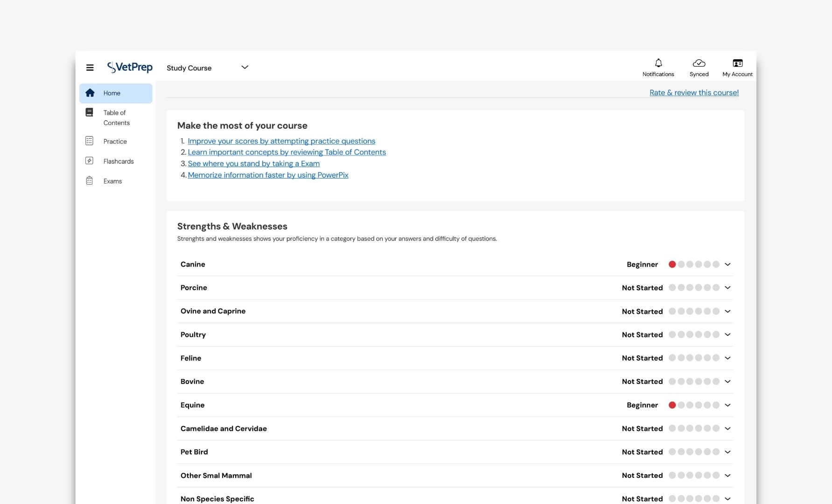This screenshot has width=832, height=504.
Task: Open See where you stand by taking a Exam
Action: coord(253,163)
